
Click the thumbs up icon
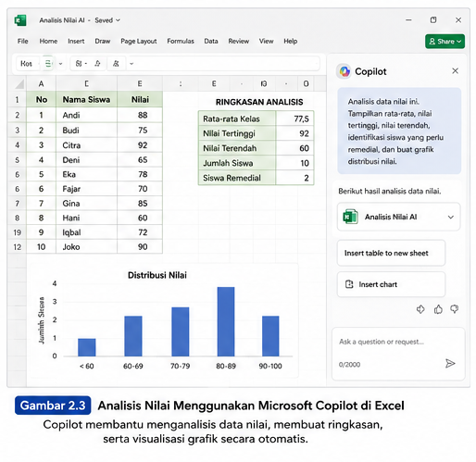click(438, 309)
